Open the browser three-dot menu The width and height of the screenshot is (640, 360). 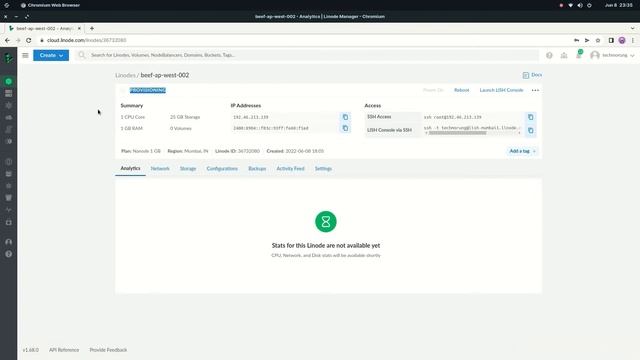[633, 40]
